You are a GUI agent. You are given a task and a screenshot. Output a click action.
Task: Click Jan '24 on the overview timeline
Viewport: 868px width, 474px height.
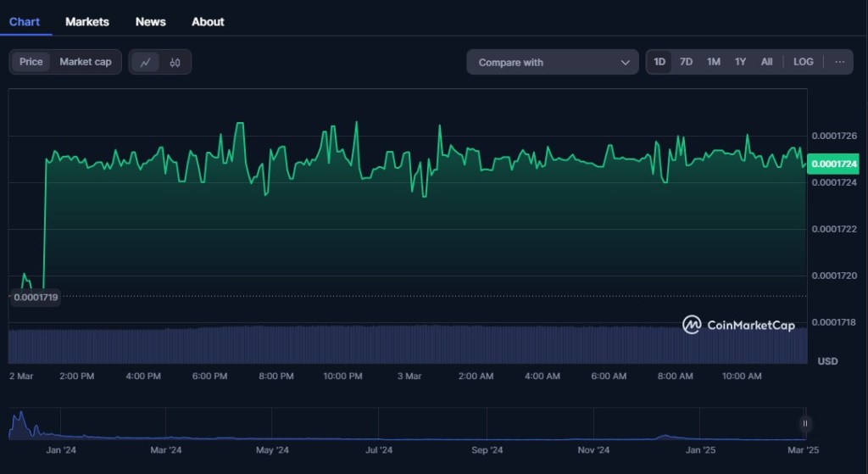61,449
